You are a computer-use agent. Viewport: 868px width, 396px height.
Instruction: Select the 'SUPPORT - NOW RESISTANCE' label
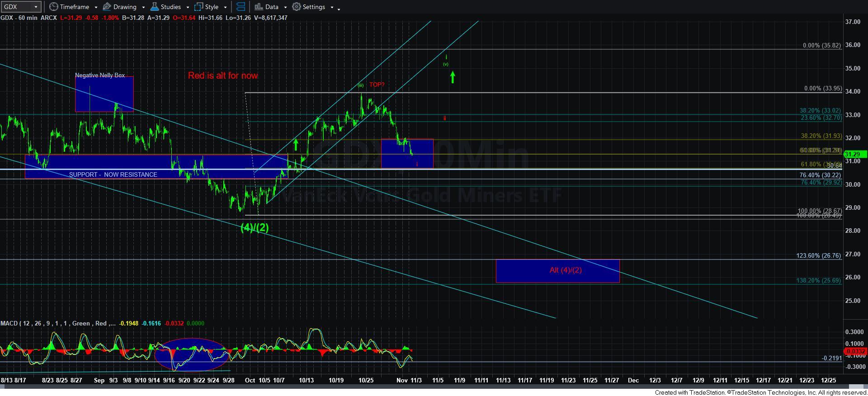[x=113, y=174]
